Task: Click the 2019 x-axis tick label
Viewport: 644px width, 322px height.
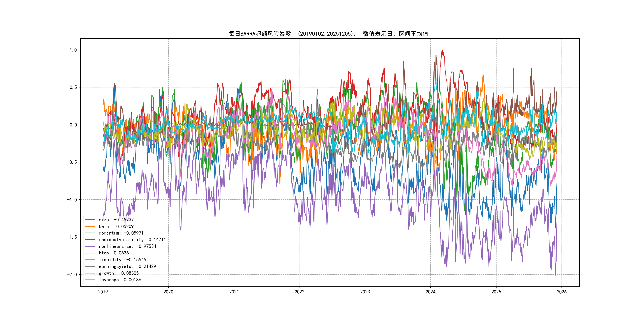Action: click(103, 292)
